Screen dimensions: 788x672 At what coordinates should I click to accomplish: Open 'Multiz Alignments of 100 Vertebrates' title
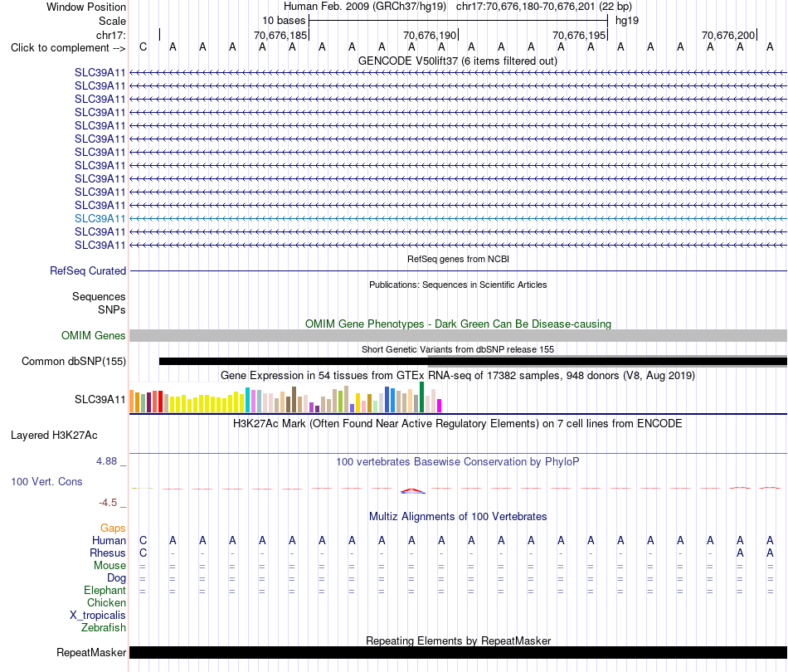pos(458,516)
